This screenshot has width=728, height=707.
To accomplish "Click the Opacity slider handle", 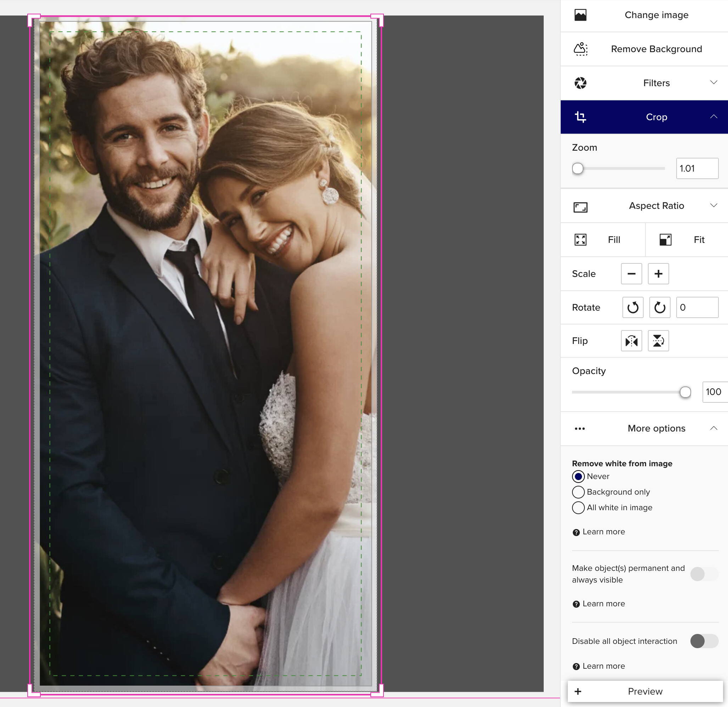I will [x=685, y=392].
